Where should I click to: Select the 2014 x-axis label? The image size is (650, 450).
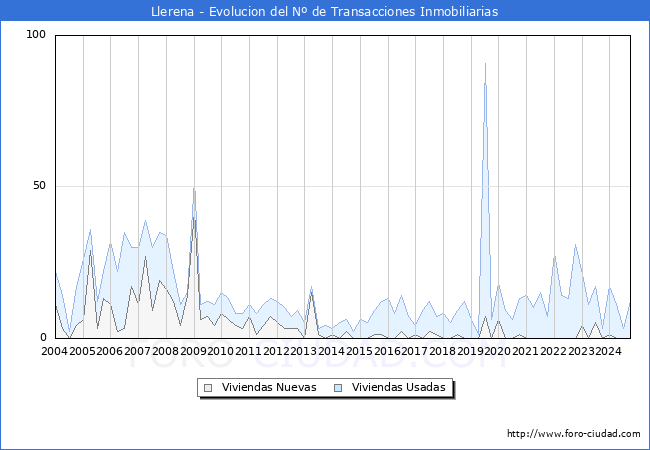point(331,351)
